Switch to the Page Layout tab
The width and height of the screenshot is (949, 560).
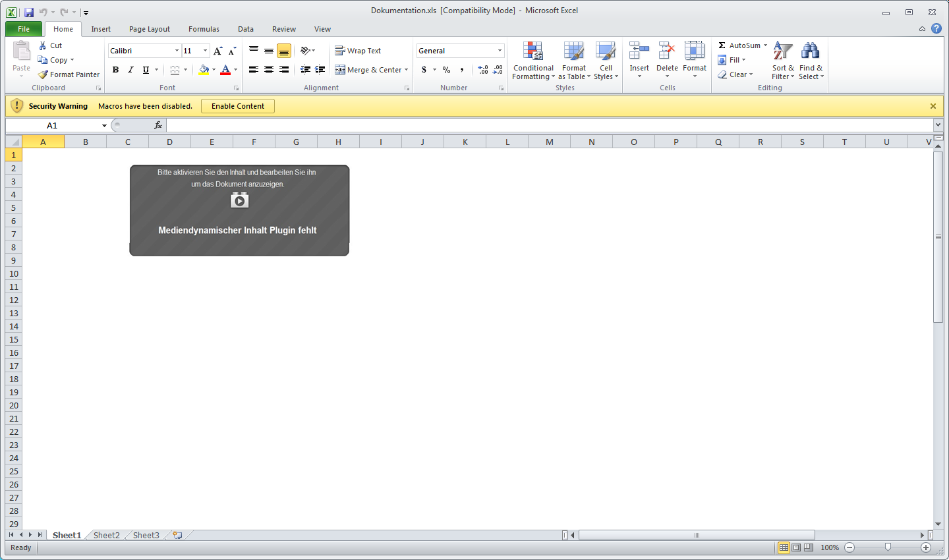(149, 29)
